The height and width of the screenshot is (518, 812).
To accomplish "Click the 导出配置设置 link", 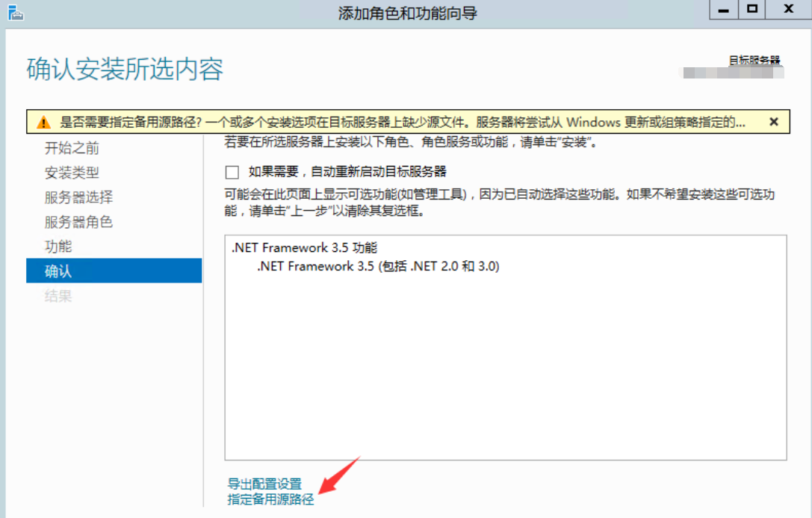I will [264, 484].
